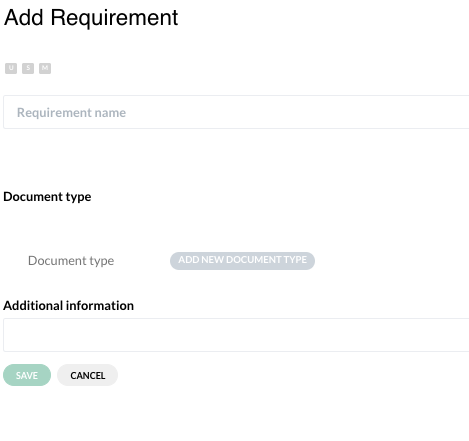Toggle the gray M badge icon
The image size is (469, 441).
coord(45,68)
